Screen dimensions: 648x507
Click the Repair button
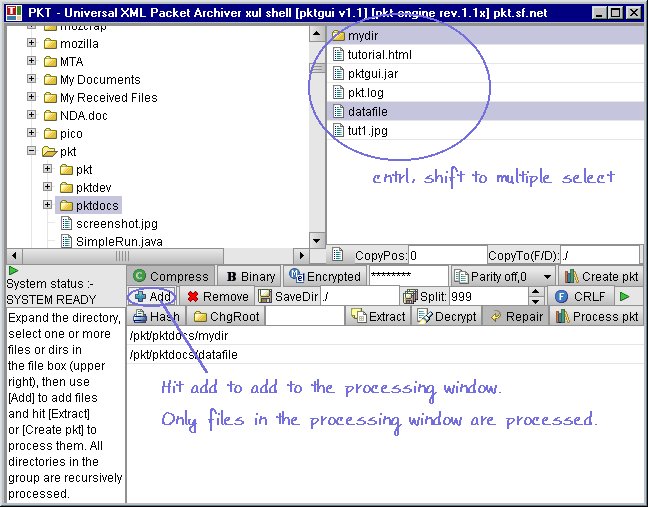click(516, 317)
